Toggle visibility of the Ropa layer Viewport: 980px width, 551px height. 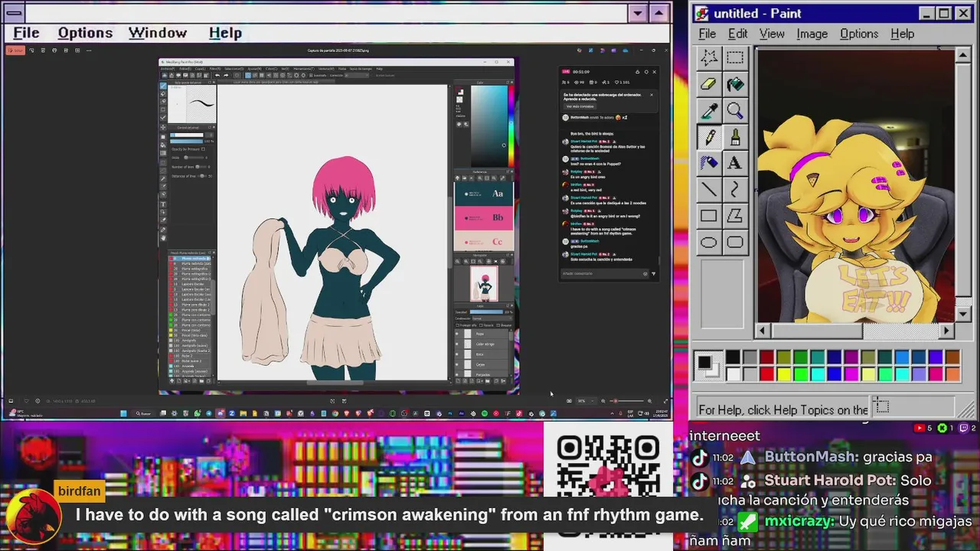(x=458, y=334)
